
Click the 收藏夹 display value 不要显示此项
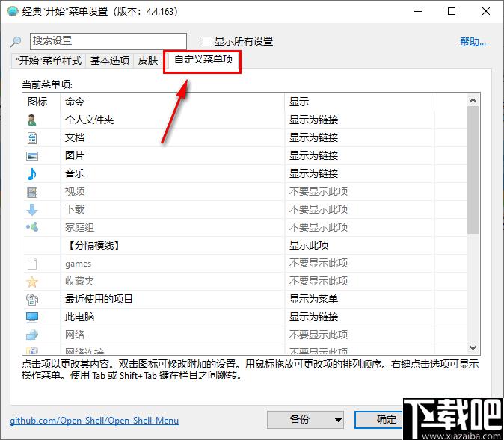tap(319, 282)
